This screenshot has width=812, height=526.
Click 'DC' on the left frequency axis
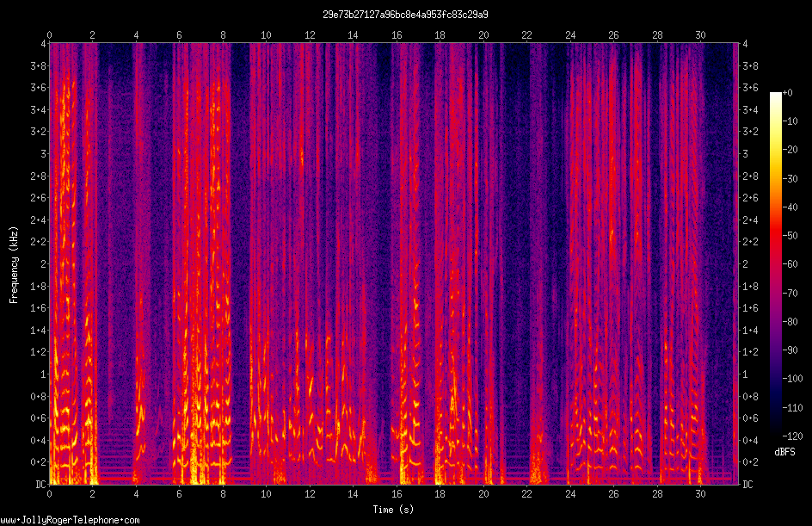[41, 485]
